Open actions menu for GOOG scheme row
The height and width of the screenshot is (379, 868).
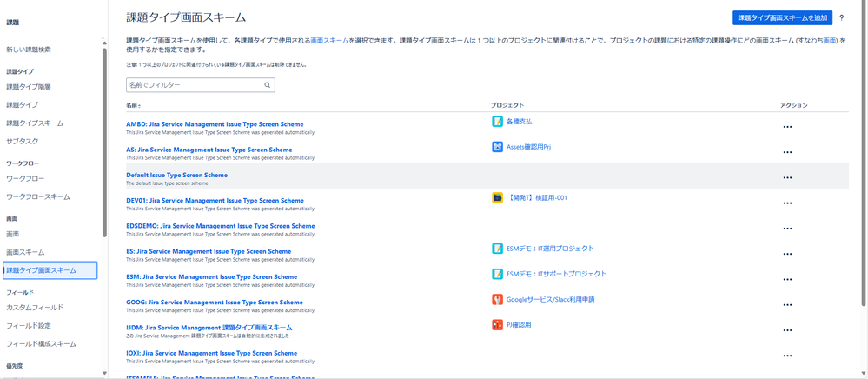787,305
